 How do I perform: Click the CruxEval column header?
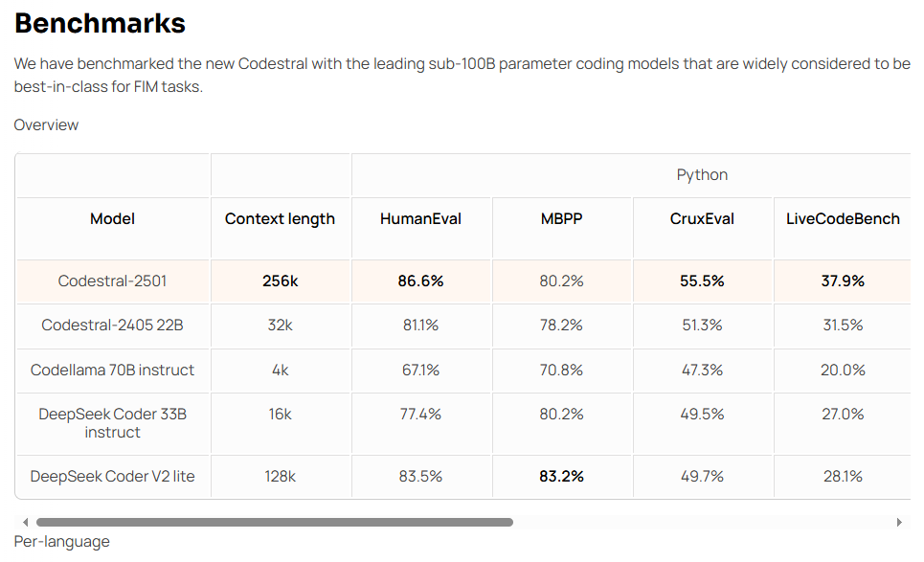point(702,219)
